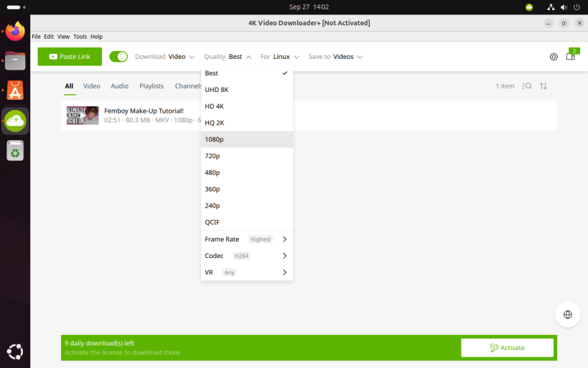Open the For Linux dropdown
The width and height of the screenshot is (588, 368).
280,57
